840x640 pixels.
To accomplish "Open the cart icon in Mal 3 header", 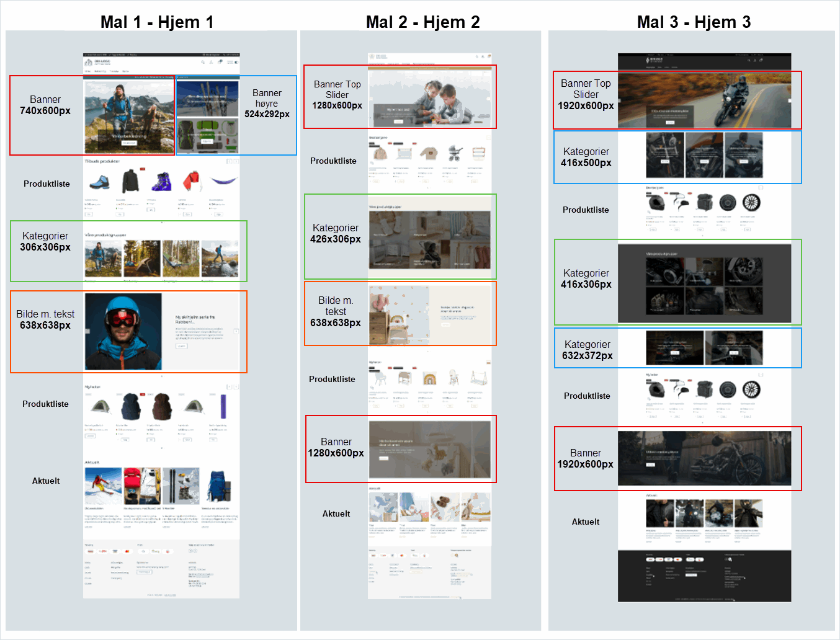I will (x=761, y=60).
